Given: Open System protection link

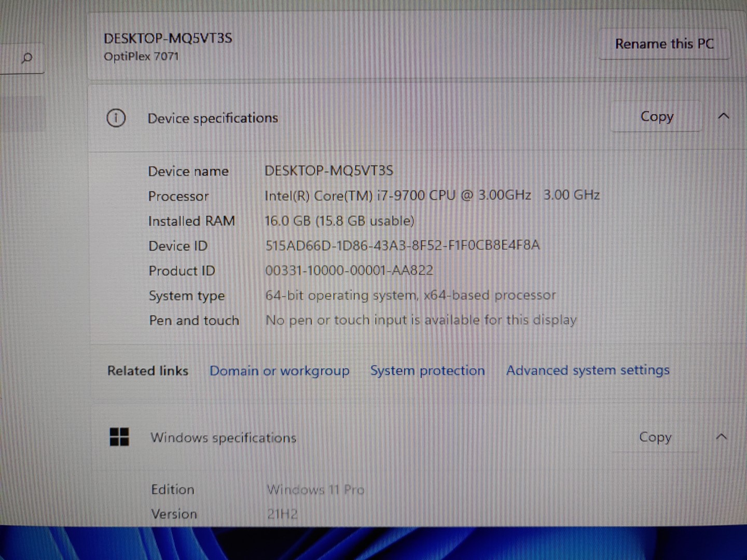Looking at the screenshot, I should (427, 370).
